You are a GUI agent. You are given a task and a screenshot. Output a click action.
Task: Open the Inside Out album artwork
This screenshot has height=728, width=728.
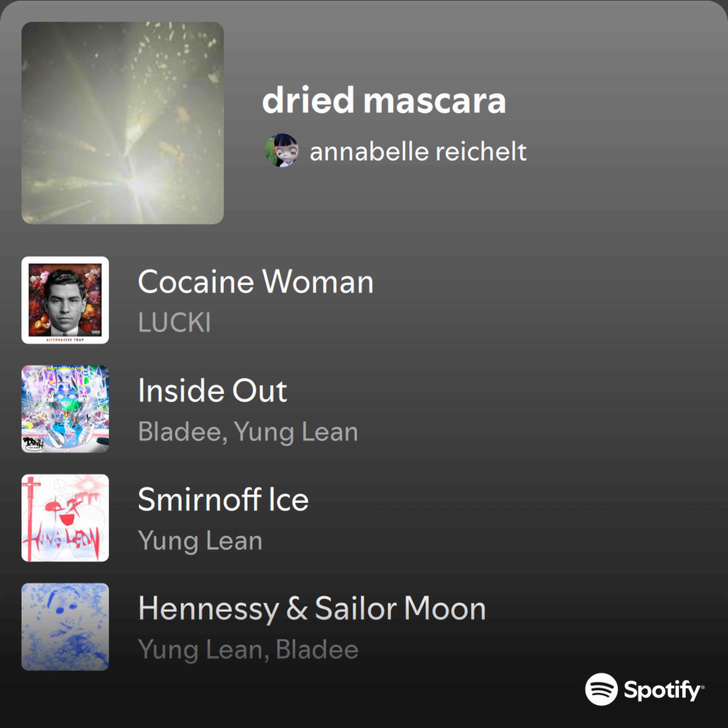65,409
